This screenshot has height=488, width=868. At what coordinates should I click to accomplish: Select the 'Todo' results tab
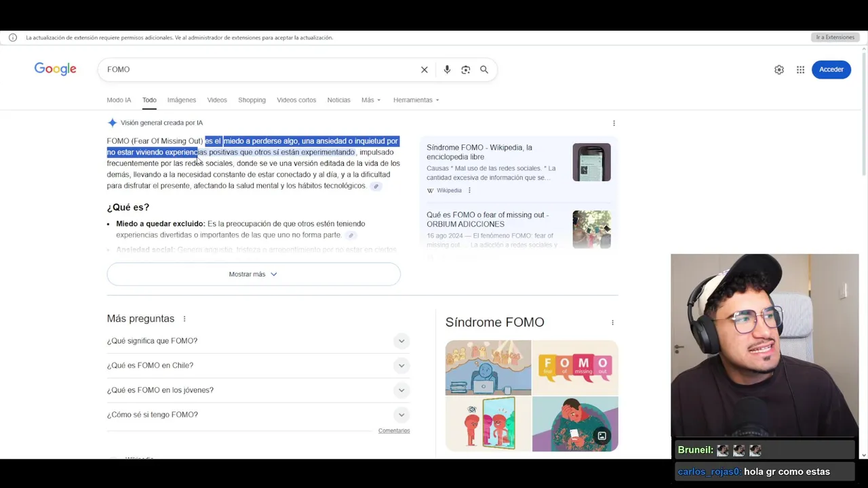click(149, 100)
